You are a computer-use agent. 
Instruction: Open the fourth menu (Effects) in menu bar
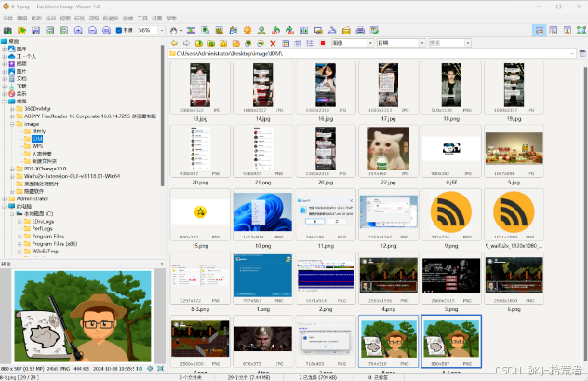coord(50,18)
